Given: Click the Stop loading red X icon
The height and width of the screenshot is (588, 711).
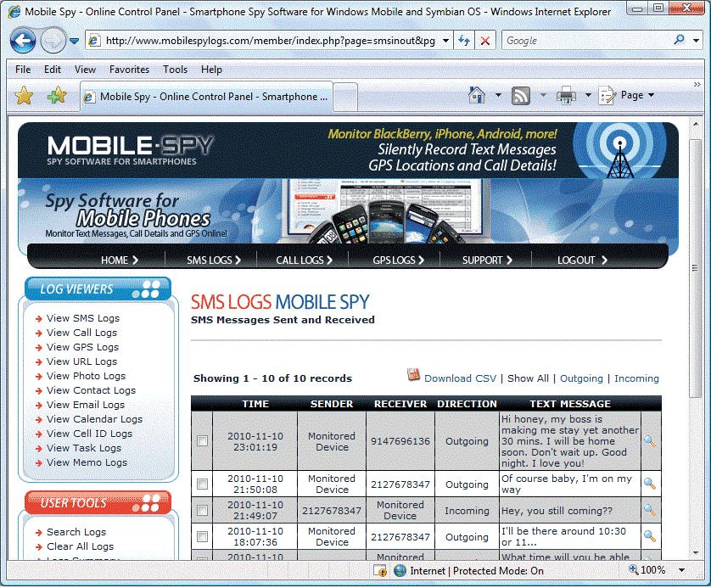Looking at the screenshot, I should coord(484,41).
